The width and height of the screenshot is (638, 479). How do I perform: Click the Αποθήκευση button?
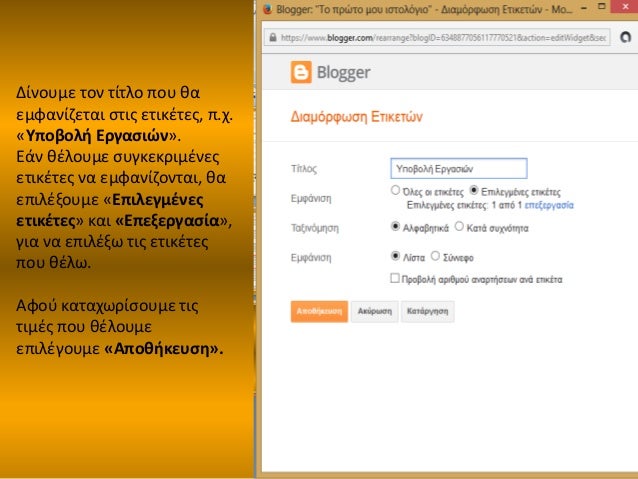point(319,311)
